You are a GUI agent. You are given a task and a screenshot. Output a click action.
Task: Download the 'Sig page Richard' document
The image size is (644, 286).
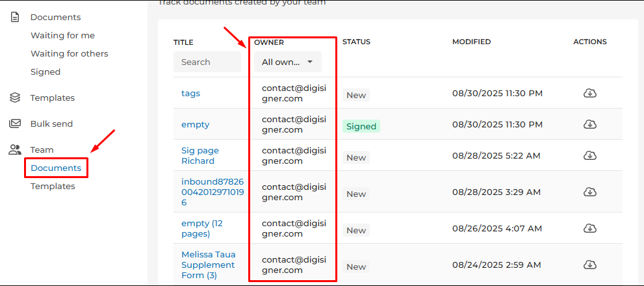(x=589, y=155)
